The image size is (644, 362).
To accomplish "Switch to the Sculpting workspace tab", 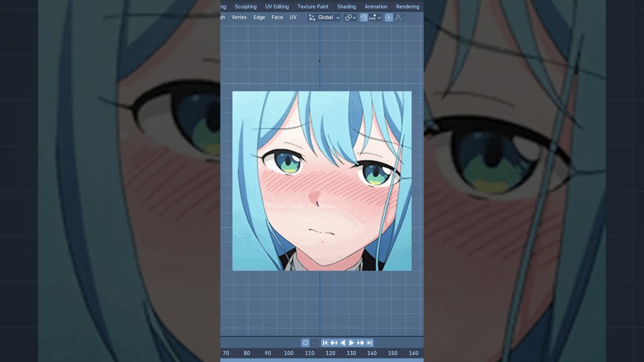I will [x=246, y=7].
